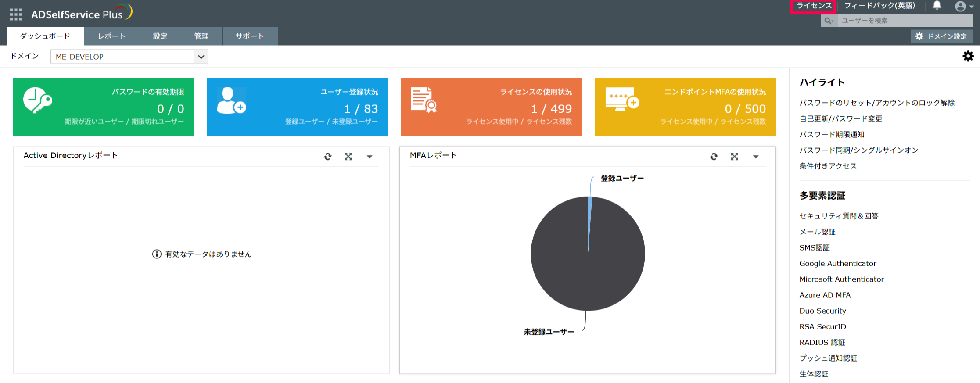Open Active Directory report options arrow
The width and height of the screenshot is (980, 383).
pos(370,157)
